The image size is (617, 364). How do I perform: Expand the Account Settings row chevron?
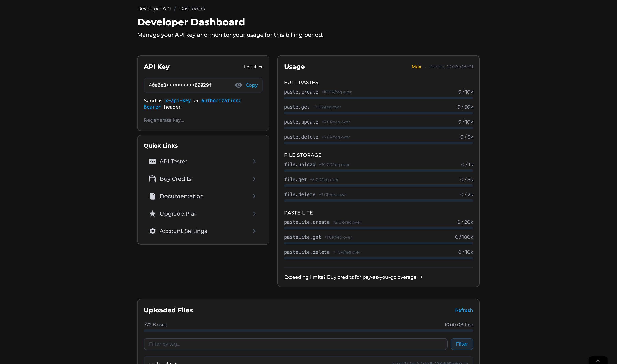(x=254, y=231)
